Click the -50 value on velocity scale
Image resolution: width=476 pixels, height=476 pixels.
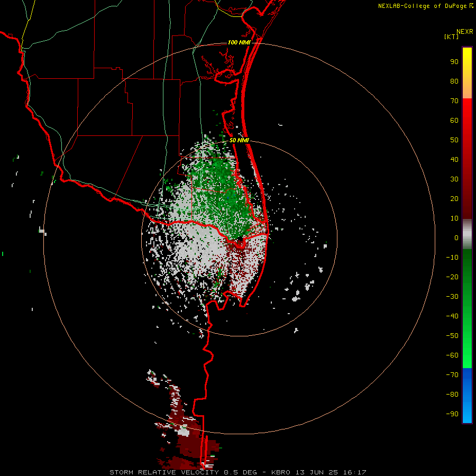point(452,336)
